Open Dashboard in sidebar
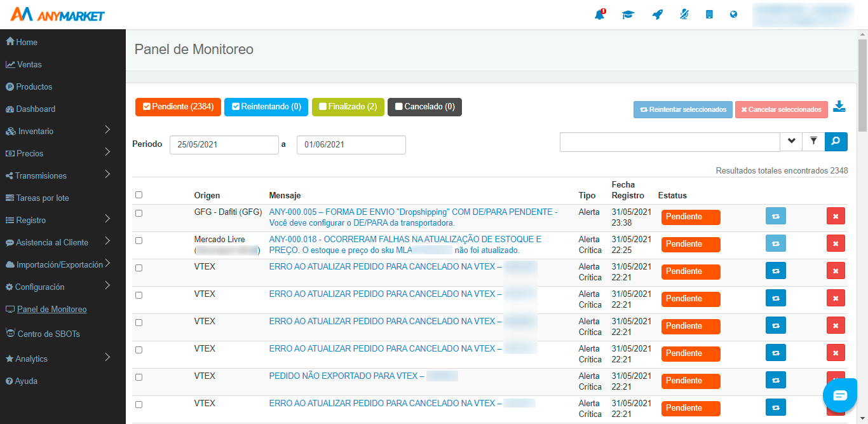 pos(31,109)
